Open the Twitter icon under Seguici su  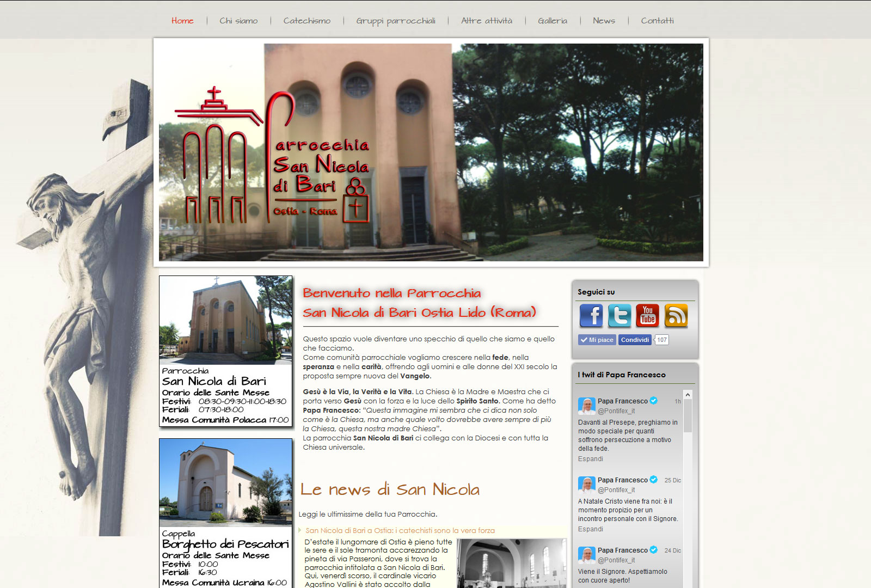click(x=619, y=316)
